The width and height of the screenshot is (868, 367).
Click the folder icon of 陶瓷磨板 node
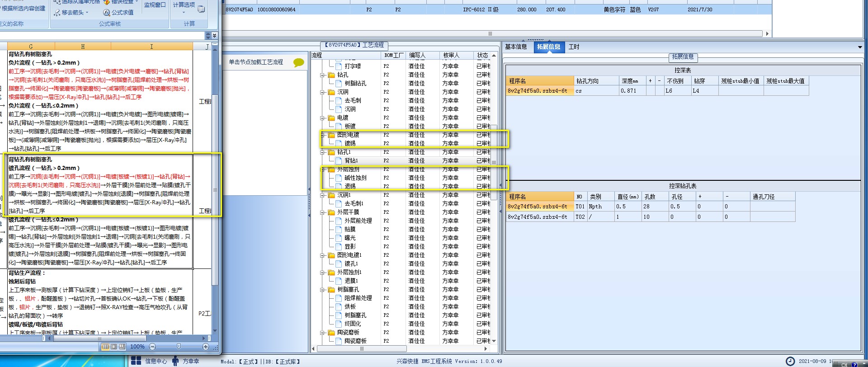pyautogui.click(x=331, y=333)
